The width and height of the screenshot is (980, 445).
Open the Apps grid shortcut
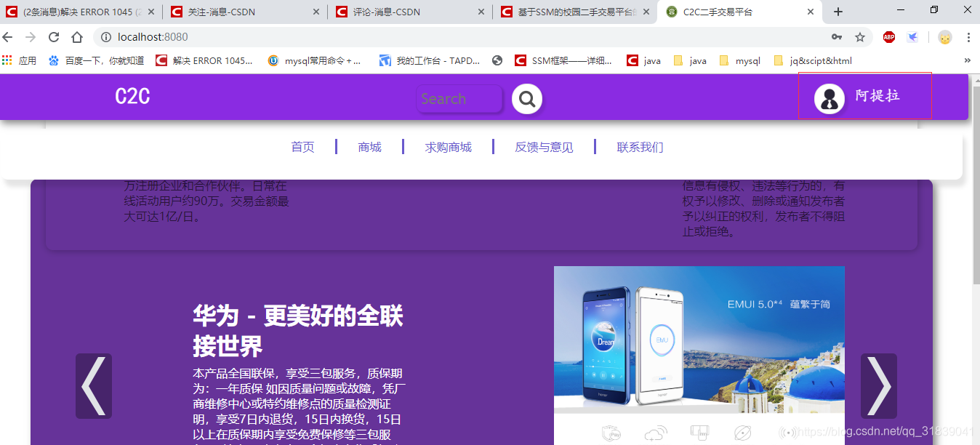pyautogui.click(x=7, y=60)
